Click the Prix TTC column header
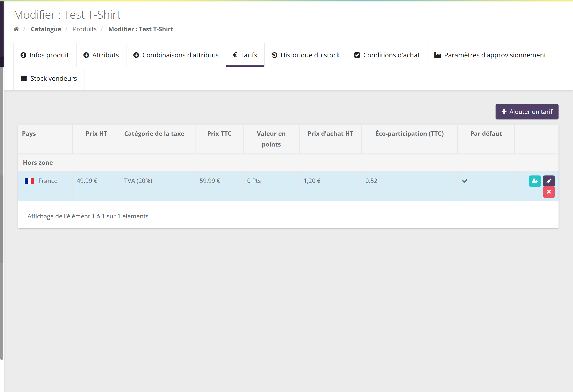Image resolution: width=573 pixels, height=392 pixels. (x=220, y=139)
